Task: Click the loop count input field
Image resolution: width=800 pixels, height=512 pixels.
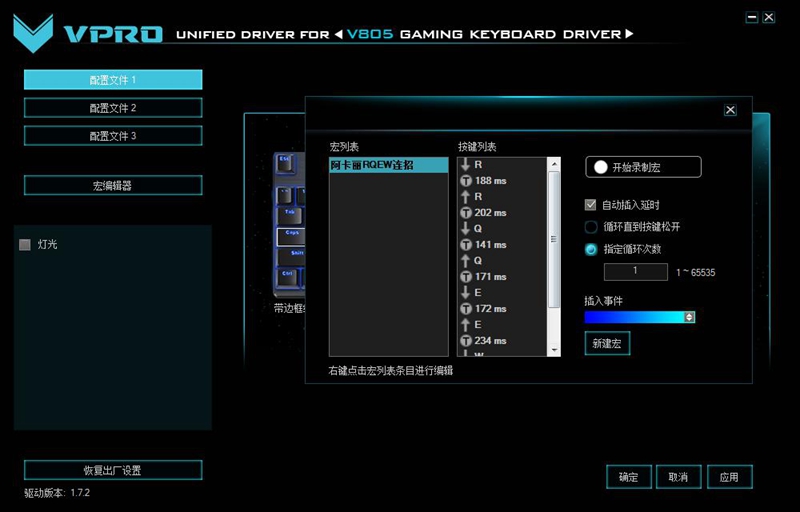Action: click(636, 272)
